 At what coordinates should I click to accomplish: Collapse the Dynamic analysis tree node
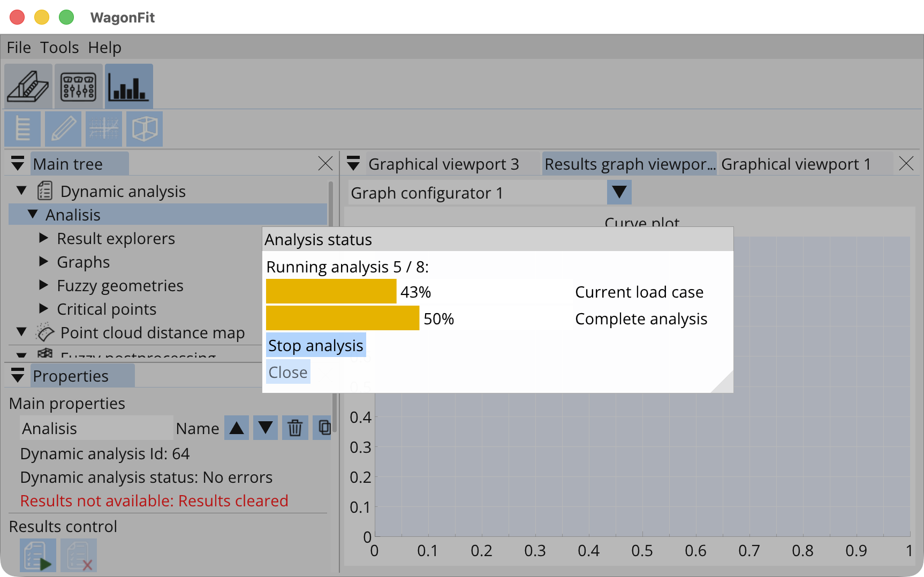(21, 191)
